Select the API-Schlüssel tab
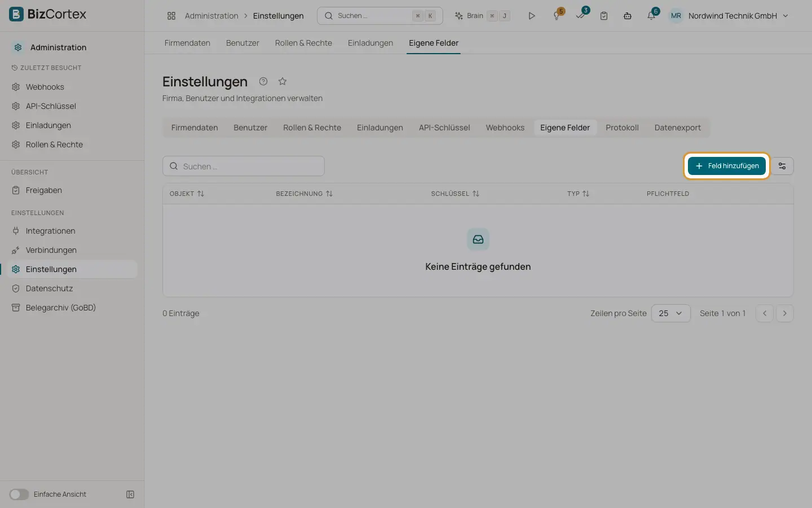The width and height of the screenshot is (812, 508). pyautogui.click(x=444, y=128)
